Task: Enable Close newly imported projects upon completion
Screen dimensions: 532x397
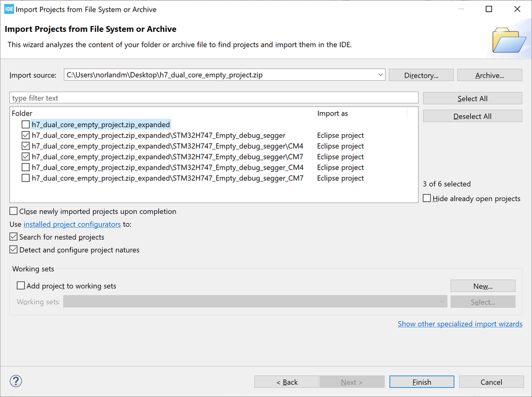Action: tap(13, 211)
